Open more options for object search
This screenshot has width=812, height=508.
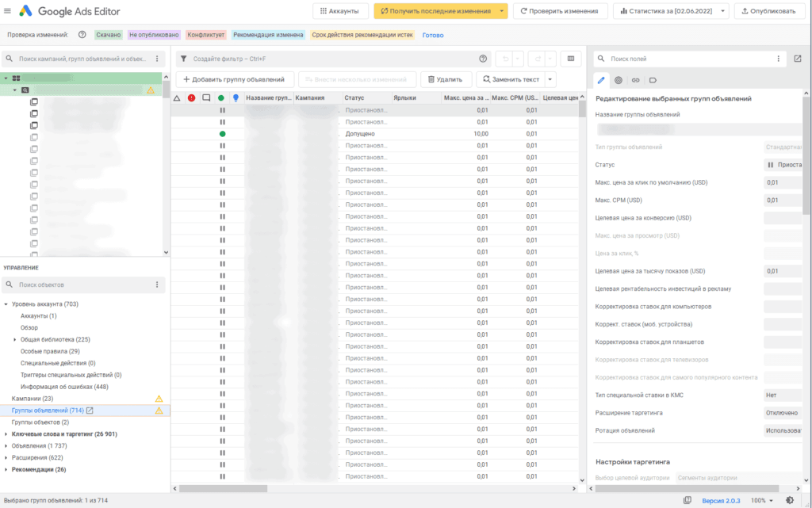[158, 285]
